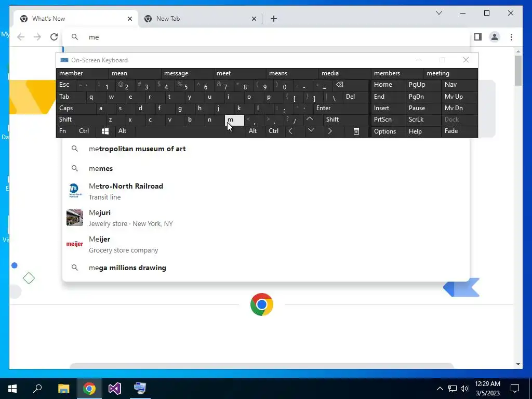Select the 'memes' search suggestion
Image resolution: width=532 pixels, height=399 pixels.
[266, 169]
